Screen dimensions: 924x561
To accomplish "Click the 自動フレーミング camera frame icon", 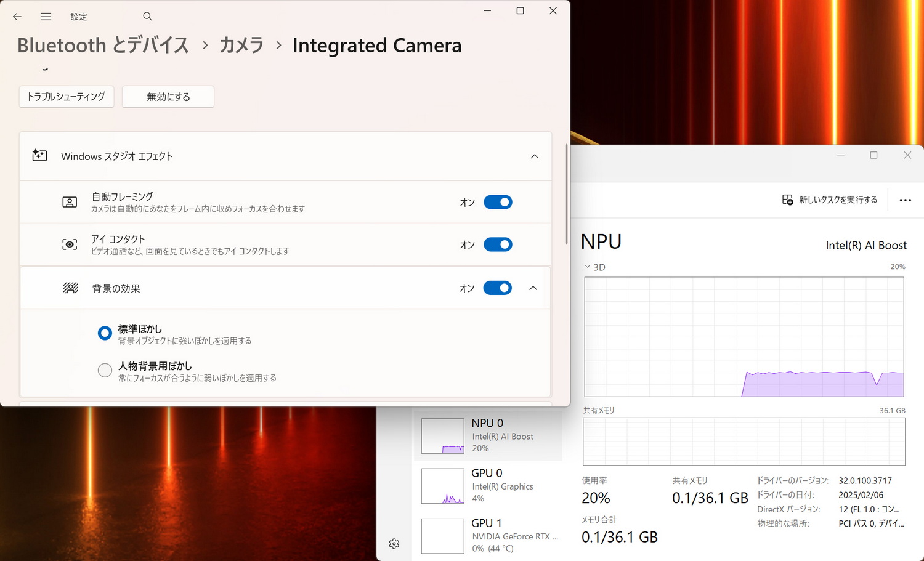I will pos(70,201).
